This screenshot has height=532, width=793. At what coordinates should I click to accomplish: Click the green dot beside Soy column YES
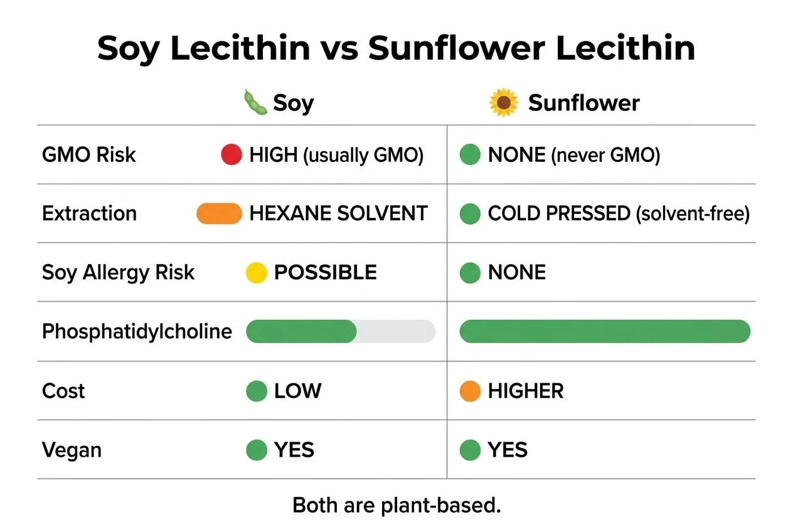[256, 450]
